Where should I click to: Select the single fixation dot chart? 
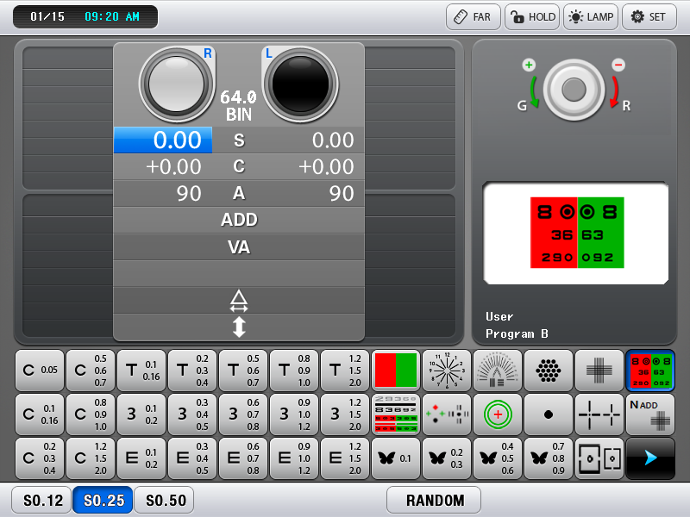[x=549, y=415]
